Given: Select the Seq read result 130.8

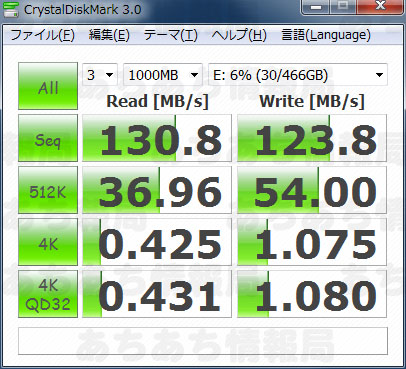Looking at the screenshot, I should 157,138.
